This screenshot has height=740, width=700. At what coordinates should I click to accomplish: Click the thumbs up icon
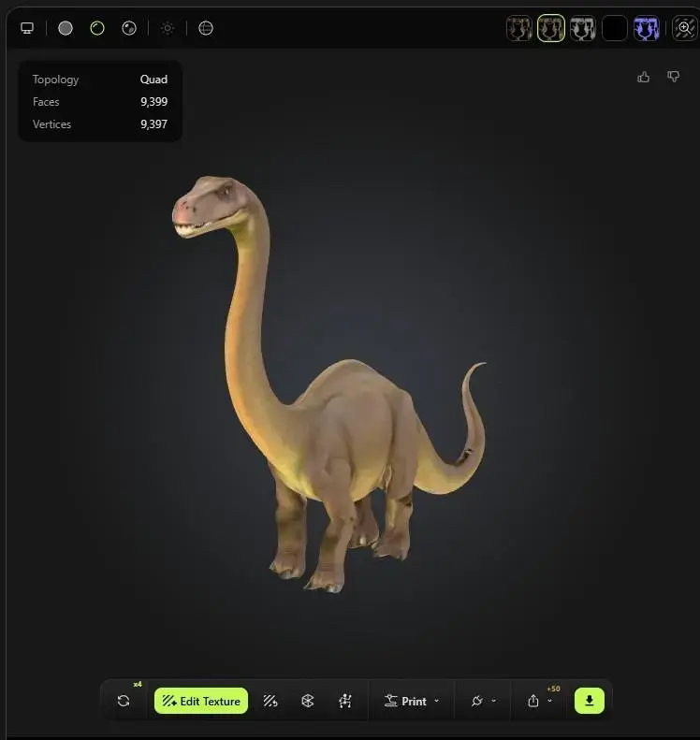click(643, 77)
